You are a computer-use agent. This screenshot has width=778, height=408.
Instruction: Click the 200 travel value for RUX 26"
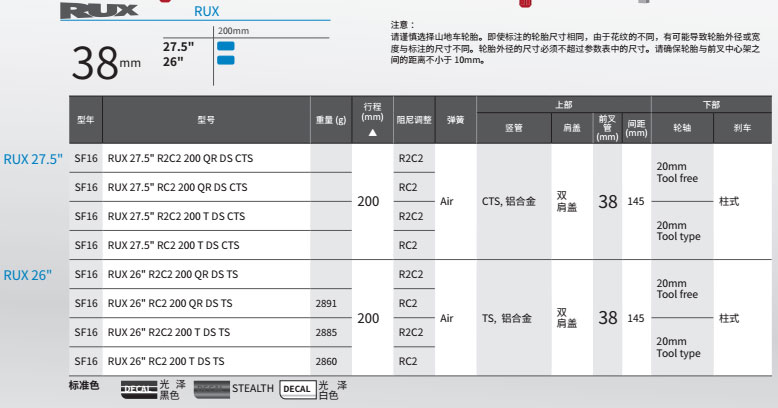tap(368, 318)
